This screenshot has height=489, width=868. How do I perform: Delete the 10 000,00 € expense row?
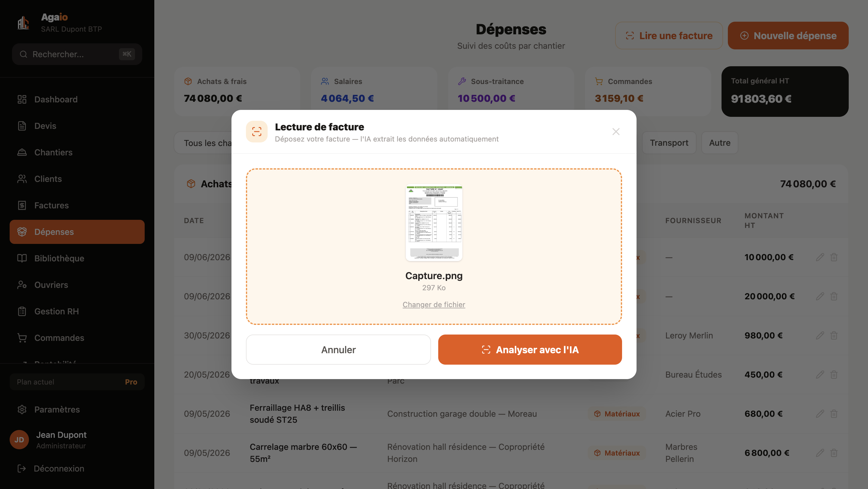834,257
